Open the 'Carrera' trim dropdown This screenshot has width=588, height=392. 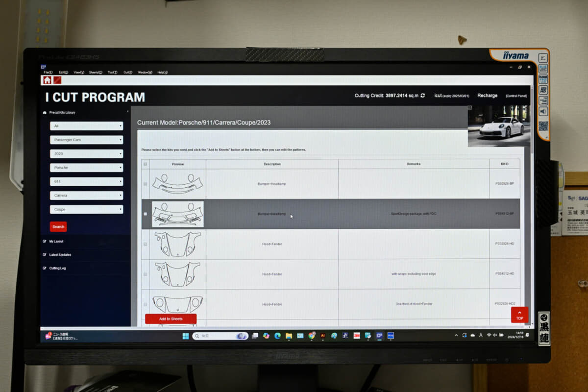[86, 196]
